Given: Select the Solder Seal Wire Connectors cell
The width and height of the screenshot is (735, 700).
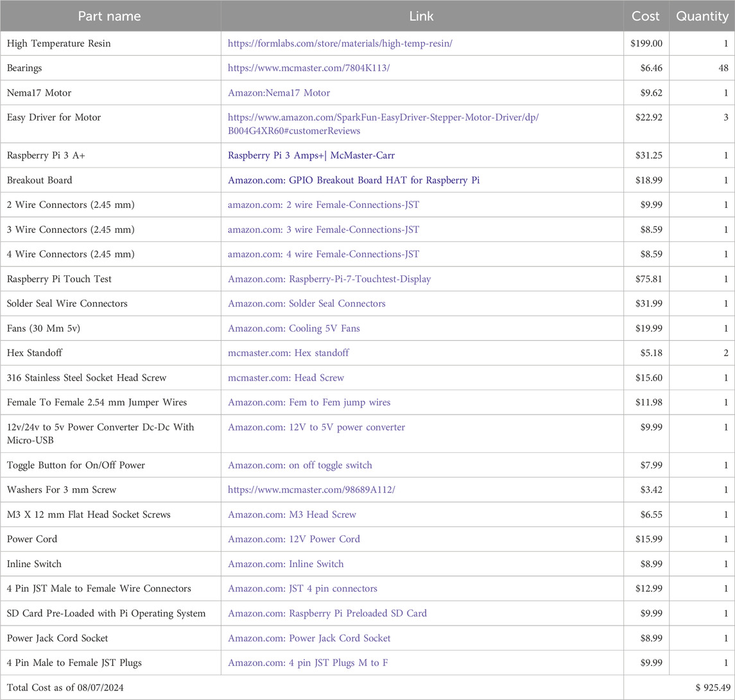Looking at the screenshot, I should point(67,303).
